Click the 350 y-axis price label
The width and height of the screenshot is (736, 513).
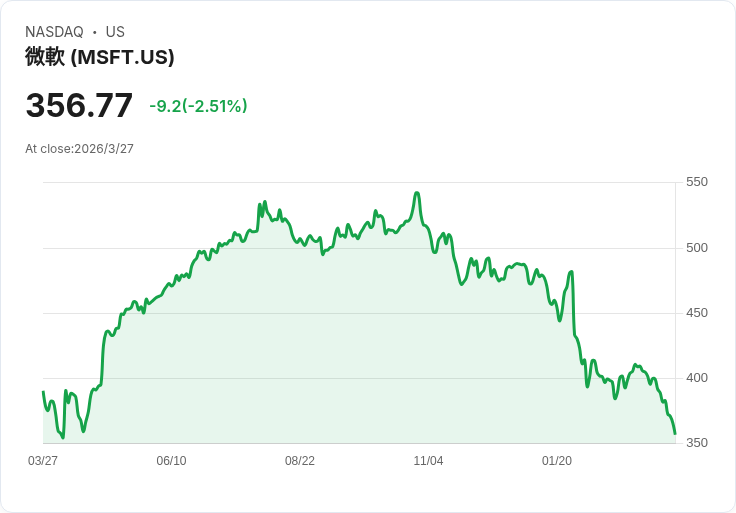[696, 442]
